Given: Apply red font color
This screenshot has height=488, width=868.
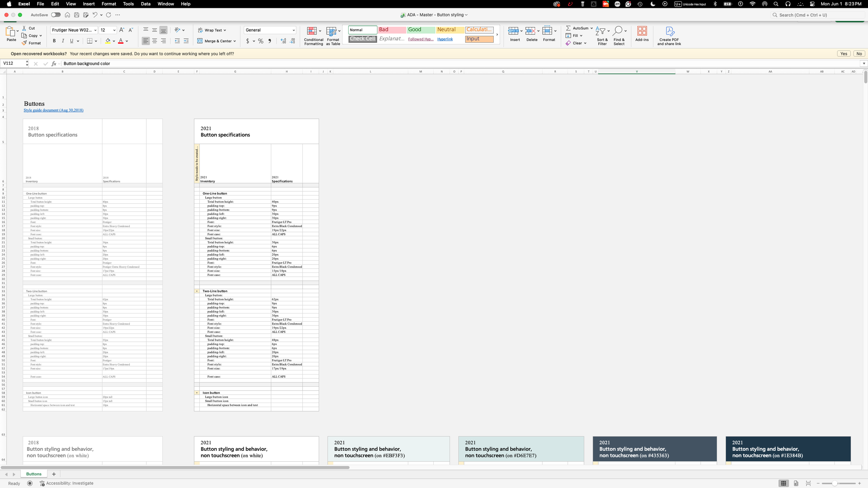Looking at the screenshot, I should 121,41.
